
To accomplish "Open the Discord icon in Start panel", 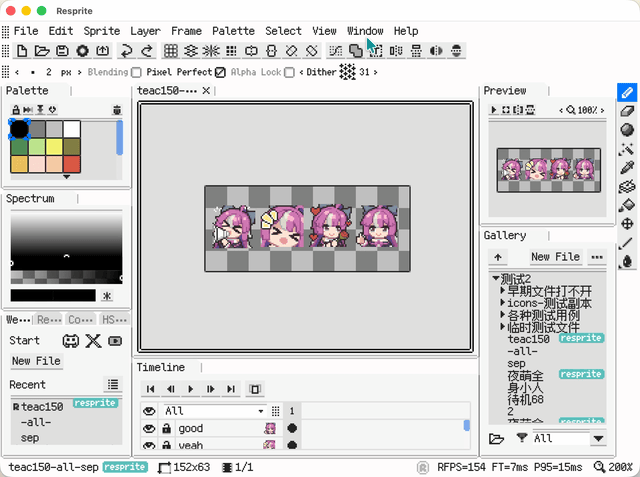I will (x=71, y=341).
